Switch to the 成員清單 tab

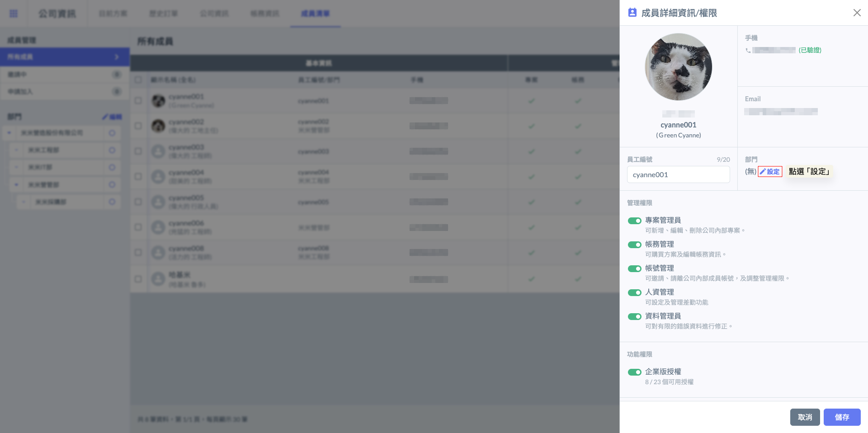(315, 14)
